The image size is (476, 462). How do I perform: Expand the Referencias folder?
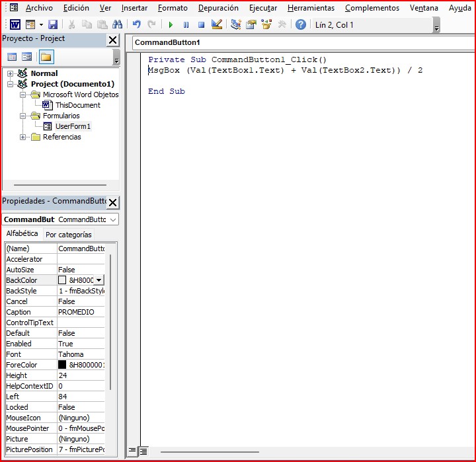tap(23, 137)
